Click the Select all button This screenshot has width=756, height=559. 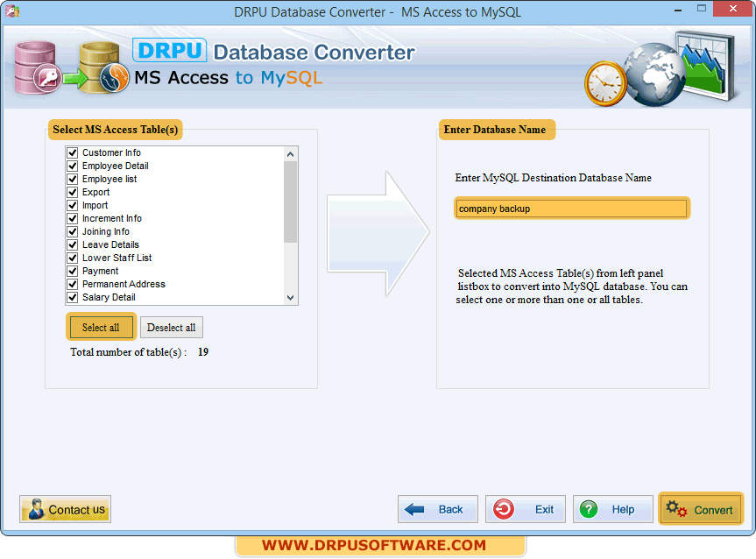101,328
